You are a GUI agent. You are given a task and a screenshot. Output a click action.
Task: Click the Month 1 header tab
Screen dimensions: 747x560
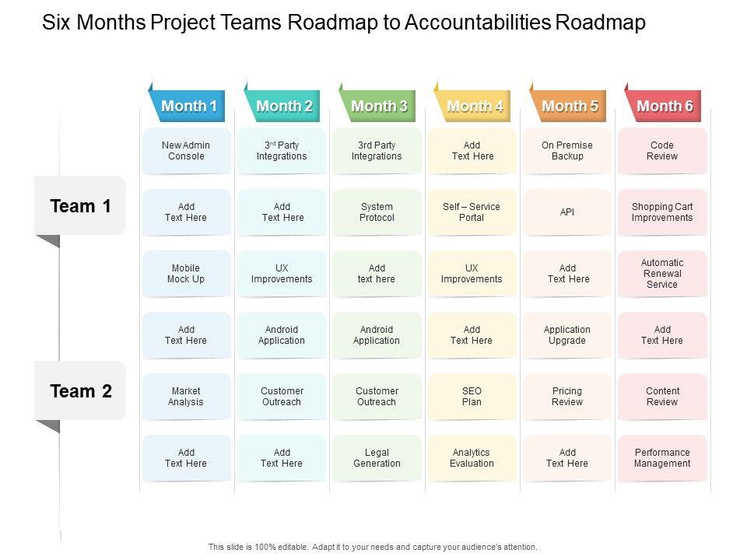pos(188,107)
